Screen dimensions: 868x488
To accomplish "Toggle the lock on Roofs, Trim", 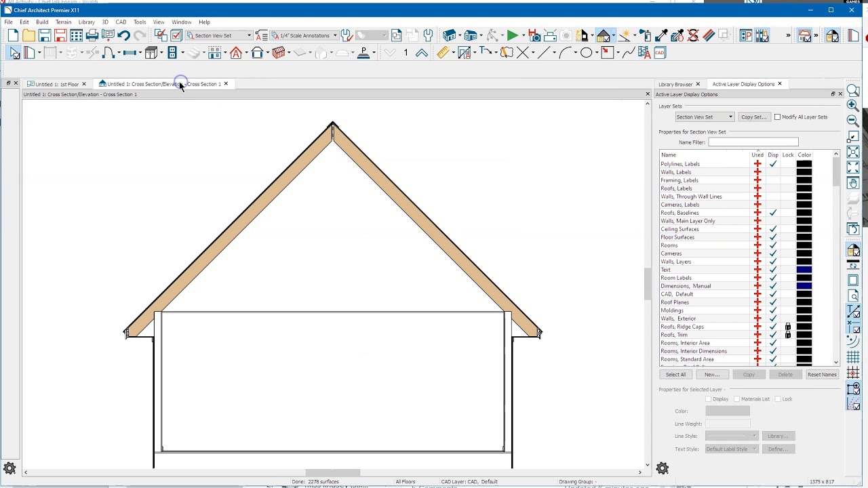I will pos(787,335).
